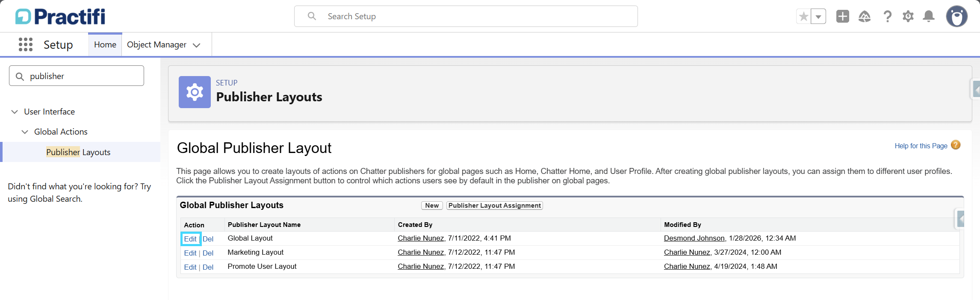Expand the side panel arrow beside the header
The image size is (980, 300).
point(976,89)
